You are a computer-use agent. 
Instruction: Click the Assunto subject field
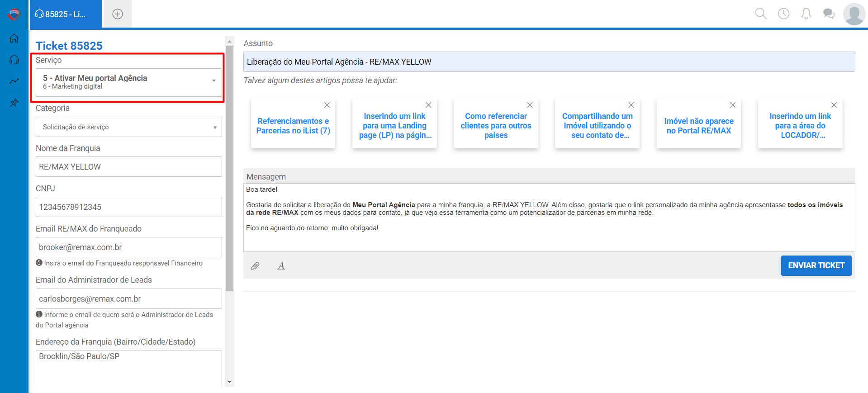pos(549,62)
